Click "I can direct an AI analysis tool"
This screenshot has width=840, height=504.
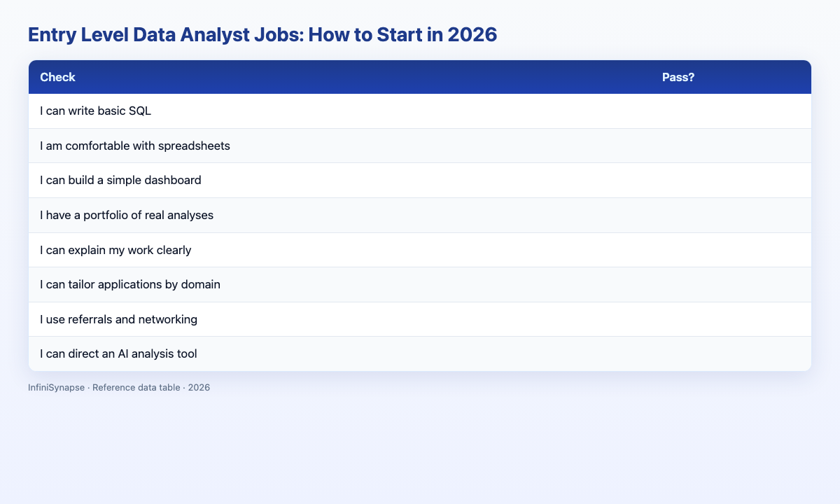pos(118,353)
